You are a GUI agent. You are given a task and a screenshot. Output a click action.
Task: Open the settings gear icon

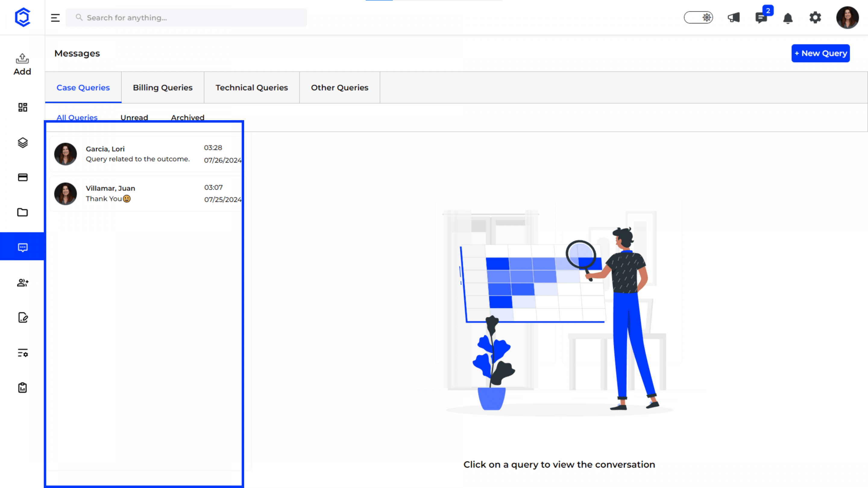[815, 17]
